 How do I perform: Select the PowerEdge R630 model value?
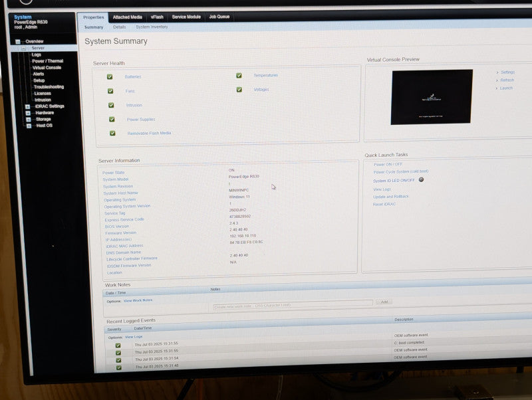(243, 177)
